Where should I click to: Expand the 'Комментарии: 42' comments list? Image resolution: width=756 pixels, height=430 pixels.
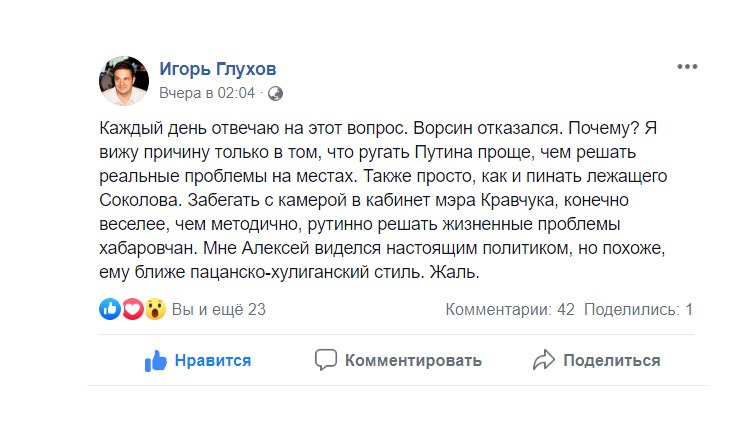(510, 309)
